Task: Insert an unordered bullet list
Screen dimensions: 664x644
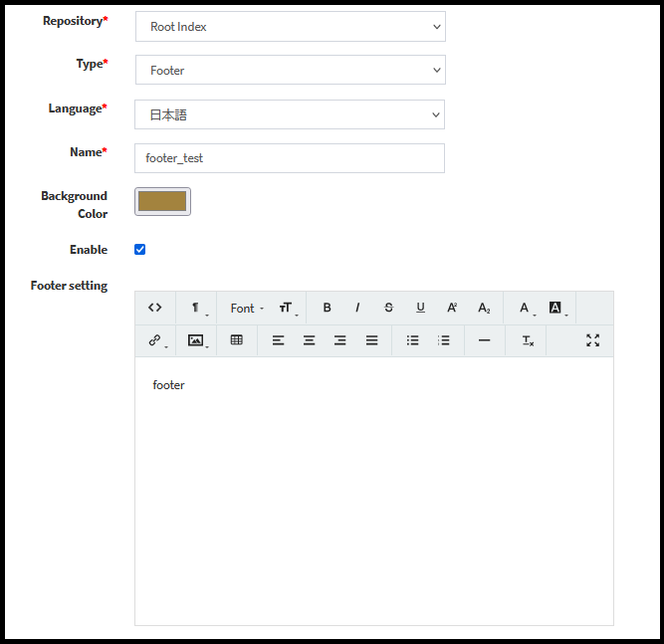Action: (412, 340)
